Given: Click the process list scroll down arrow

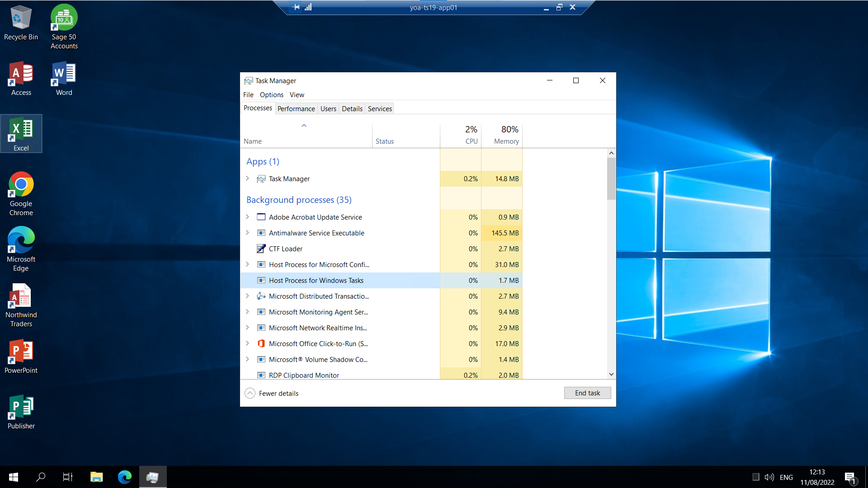Looking at the screenshot, I should pos(611,374).
